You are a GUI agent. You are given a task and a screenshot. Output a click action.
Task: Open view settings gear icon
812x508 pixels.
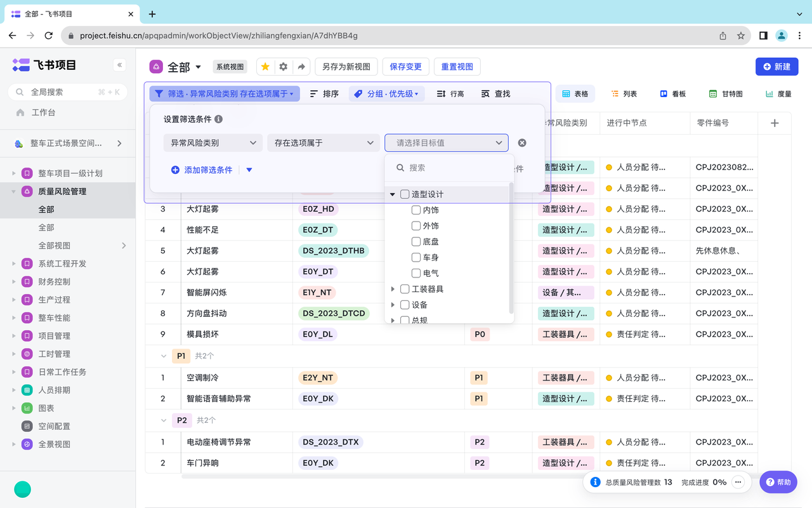pyautogui.click(x=284, y=67)
